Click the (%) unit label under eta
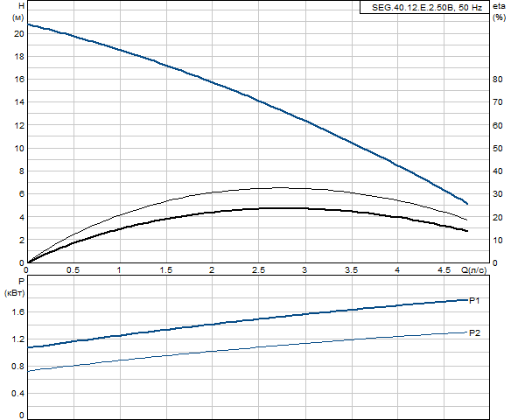 499,17
